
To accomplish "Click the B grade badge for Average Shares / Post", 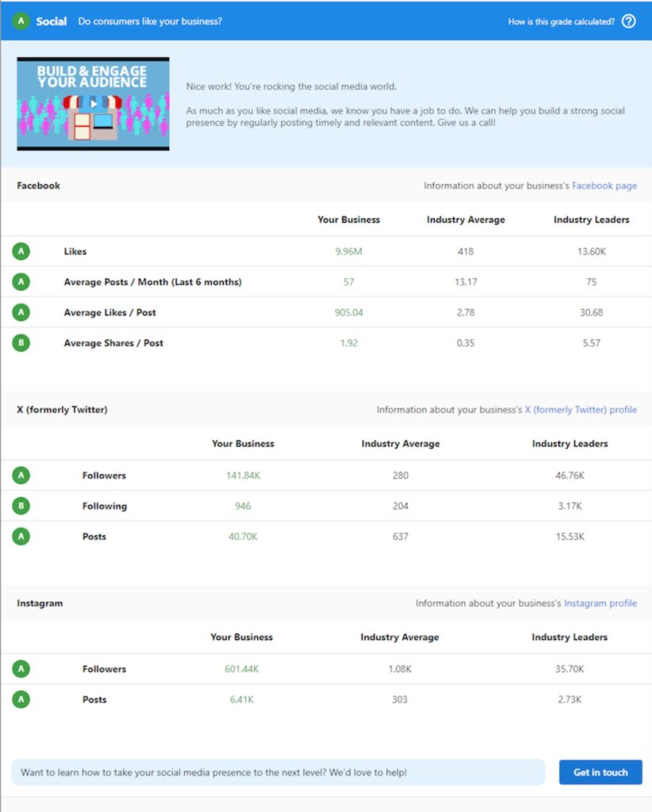I will coord(21,343).
